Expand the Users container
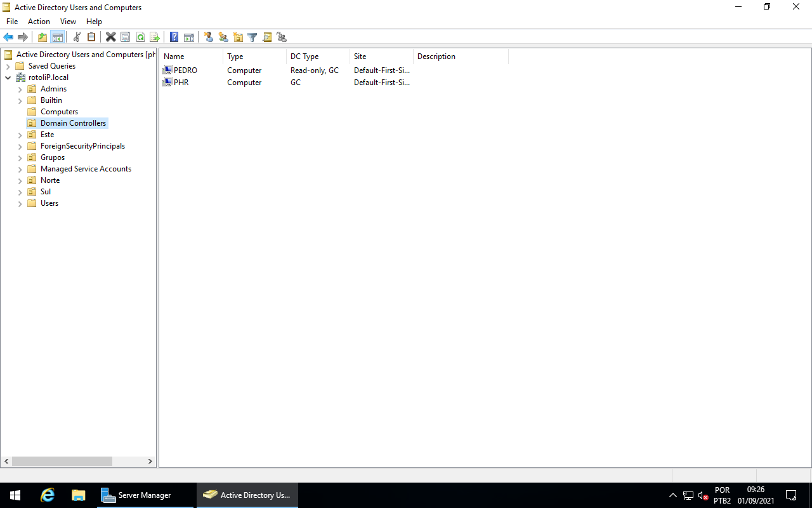Image resolution: width=812 pixels, height=508 pixels. tap(20, 204)
